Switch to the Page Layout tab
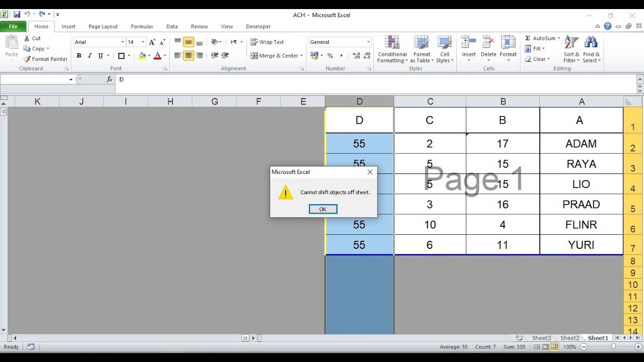The height and width of the screenshot is (362, 644). 103,27
